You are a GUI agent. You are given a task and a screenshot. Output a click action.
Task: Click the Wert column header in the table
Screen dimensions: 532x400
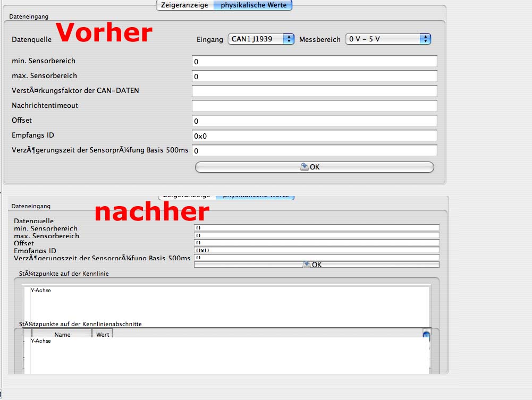[x=103, y=334]
